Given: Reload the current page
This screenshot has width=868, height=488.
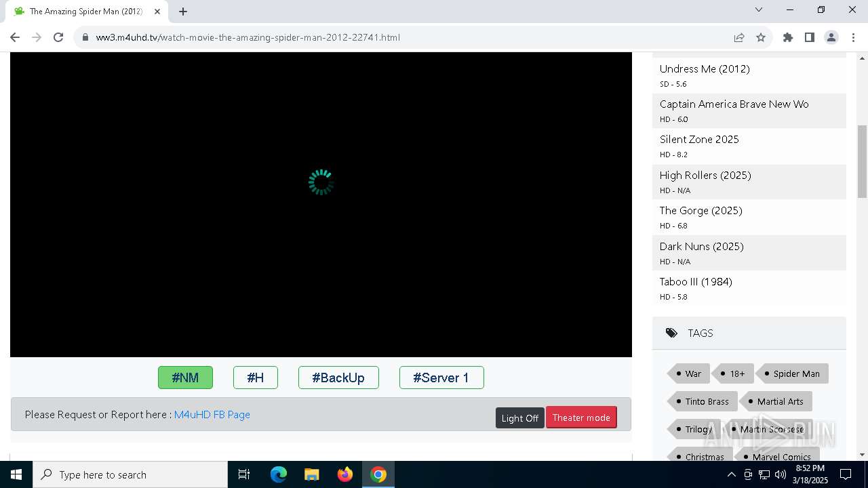Looking at the screenshot, I should tap(58, 37).
